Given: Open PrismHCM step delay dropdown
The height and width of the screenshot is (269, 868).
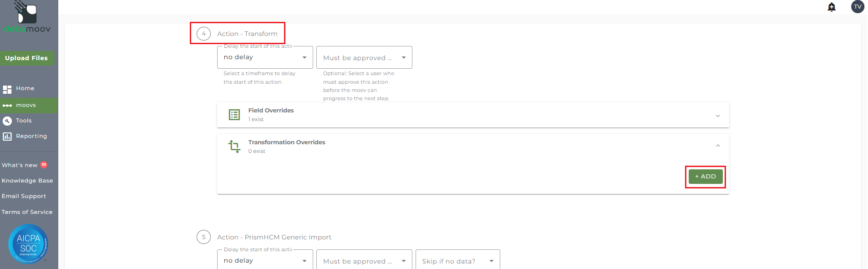Looking at the screenshot, I should click(265, 260).
